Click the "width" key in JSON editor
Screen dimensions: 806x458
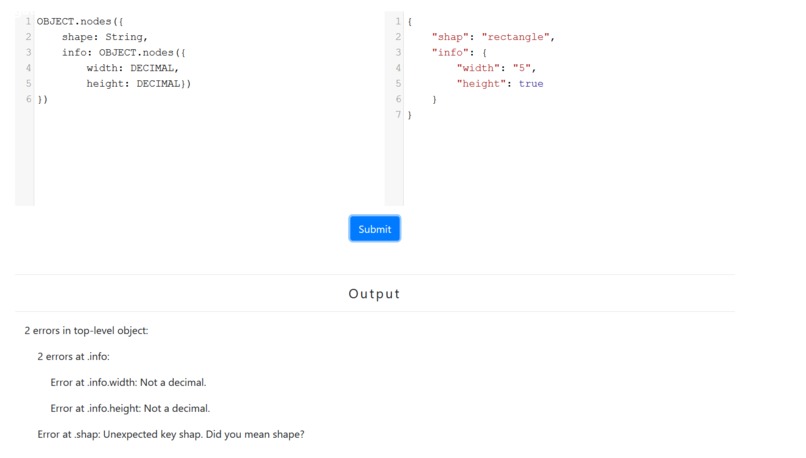coord(478,68)
